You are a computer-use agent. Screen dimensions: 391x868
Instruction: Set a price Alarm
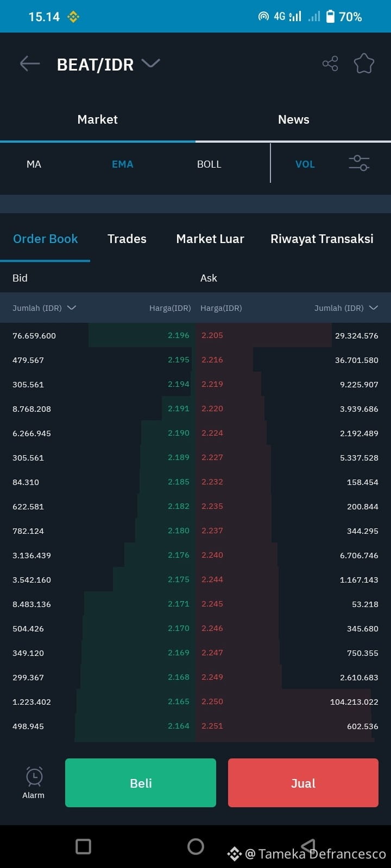click(34, 783)
